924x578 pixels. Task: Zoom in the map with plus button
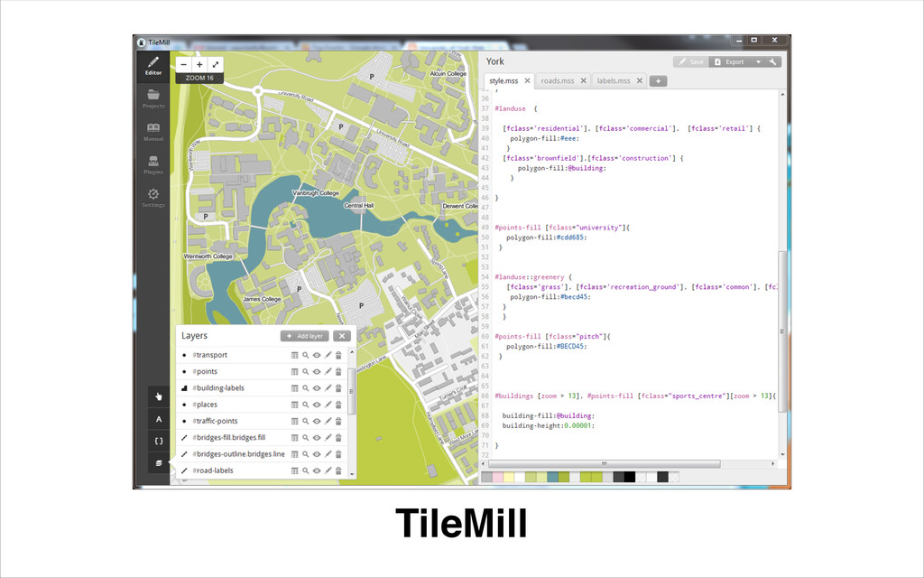point(199,65)
